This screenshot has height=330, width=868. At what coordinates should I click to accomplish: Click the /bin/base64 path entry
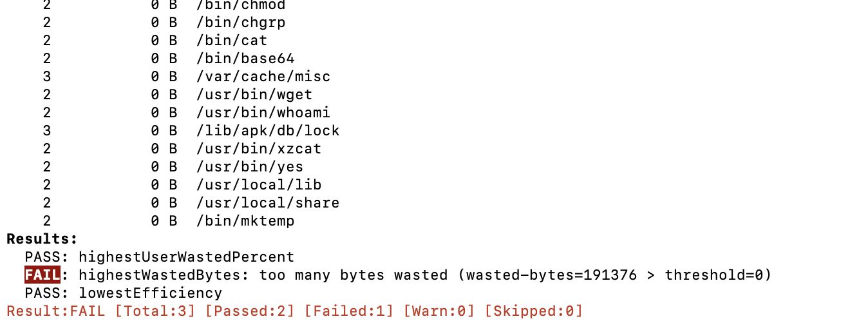(x=245, y=59)
